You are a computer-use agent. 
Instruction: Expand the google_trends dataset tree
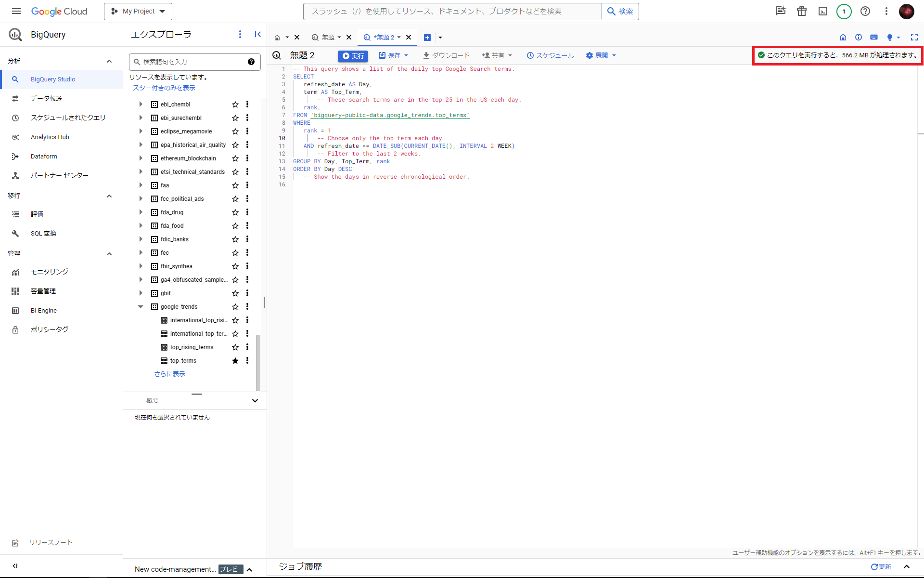[x=141, y=306]
